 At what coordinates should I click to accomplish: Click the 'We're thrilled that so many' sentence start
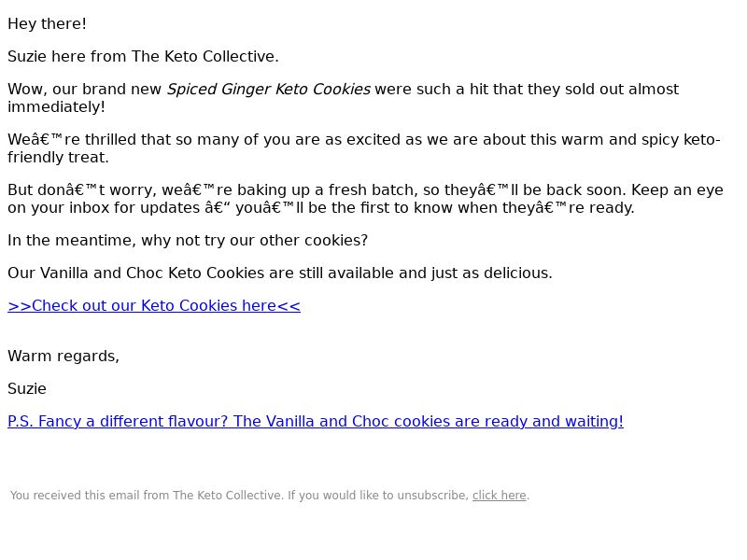pos(112,140)
